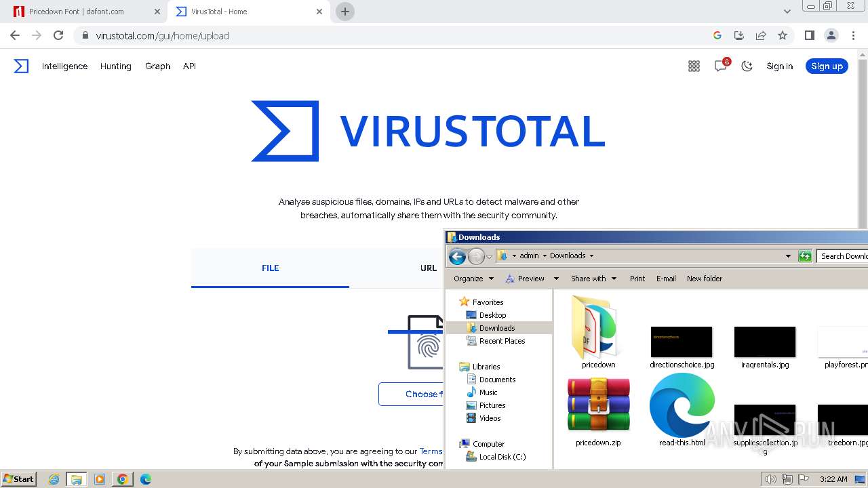This screenshot has width=868, height=488.
Task: Open the Hunting menu item
Action: 116,66
